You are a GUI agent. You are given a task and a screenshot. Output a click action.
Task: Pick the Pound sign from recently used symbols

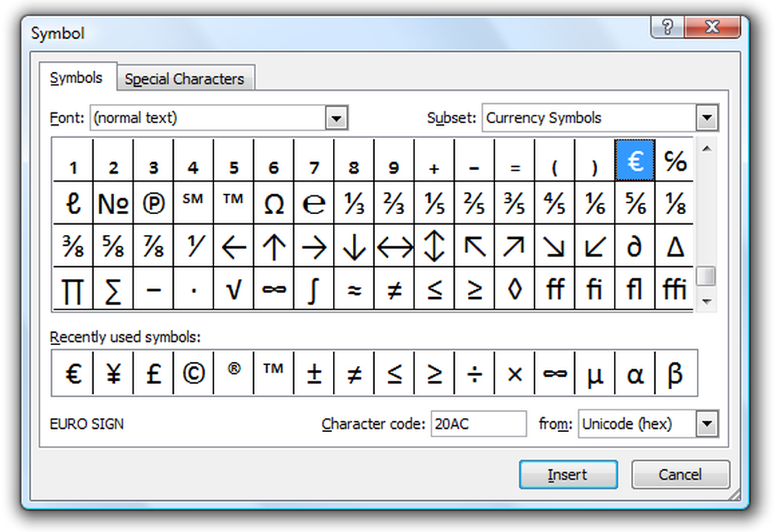point(154,373)
